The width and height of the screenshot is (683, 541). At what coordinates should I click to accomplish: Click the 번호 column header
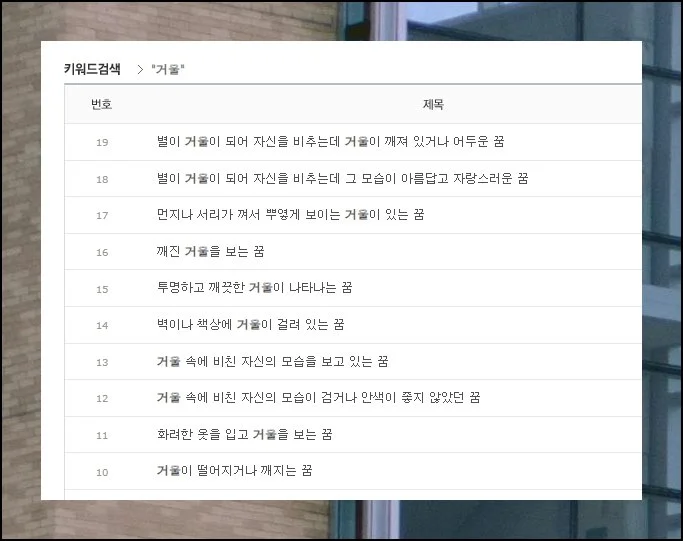click(x=101, y=104)
